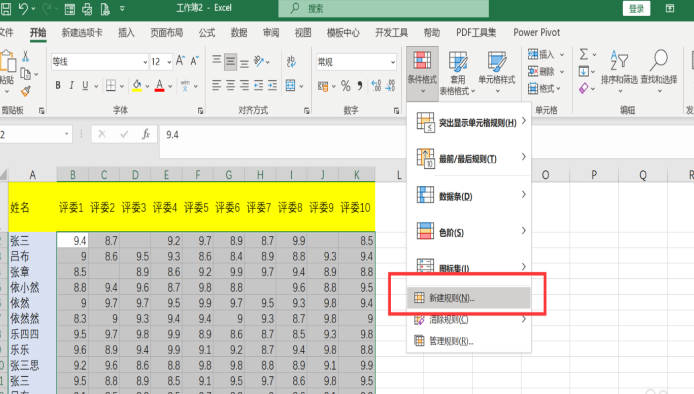Select column A header

click(x=32, y=175)
